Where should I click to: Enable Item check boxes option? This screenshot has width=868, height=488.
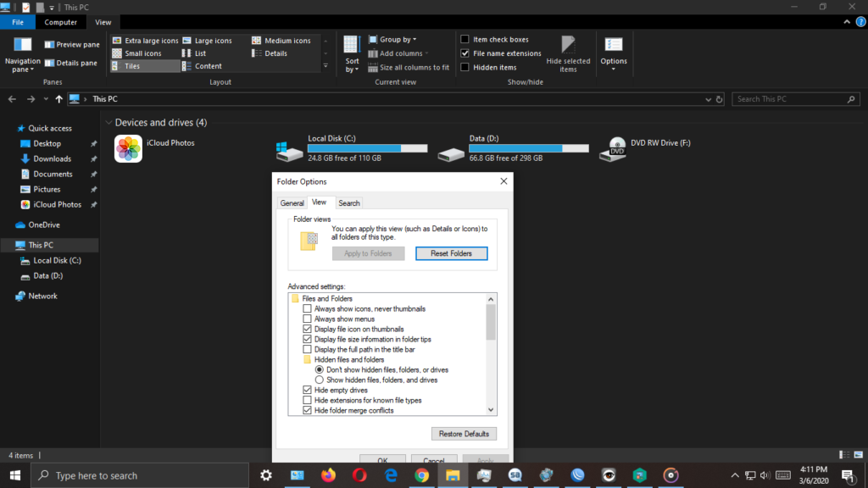click(465, 40)
